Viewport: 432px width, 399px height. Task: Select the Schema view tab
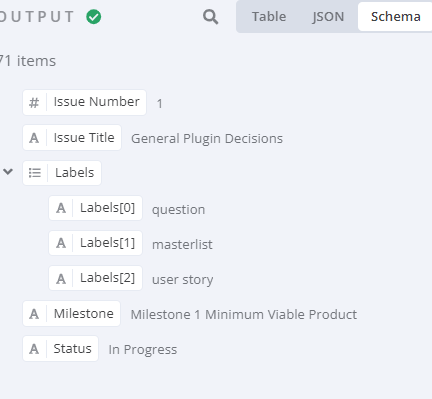[395, 17]
